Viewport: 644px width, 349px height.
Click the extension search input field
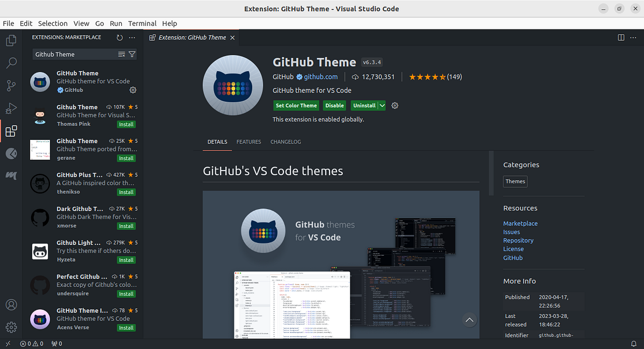pyautogui.click(x=75, y=54)
